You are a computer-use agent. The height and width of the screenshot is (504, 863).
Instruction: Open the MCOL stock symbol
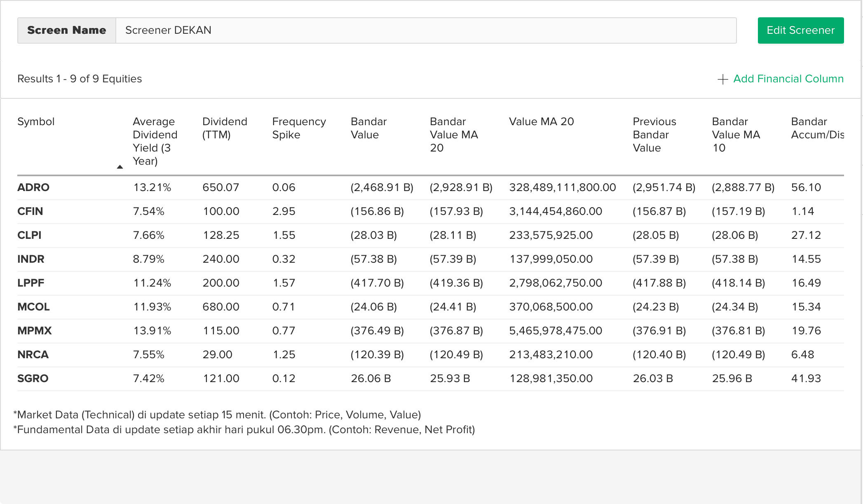pyautogui.click(x=33, y=307)
